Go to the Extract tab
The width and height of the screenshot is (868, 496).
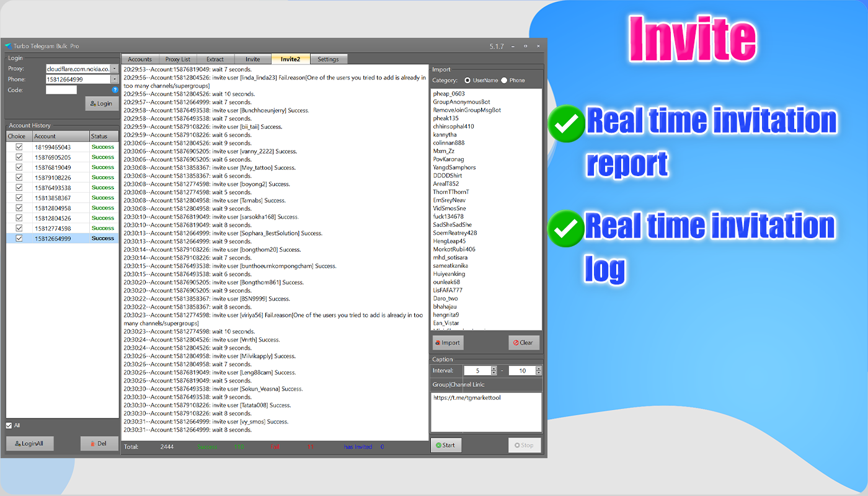coord(215,60)
